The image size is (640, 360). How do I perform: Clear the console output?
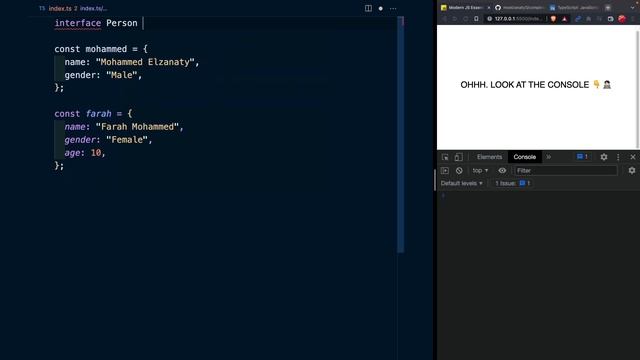[459, 171]
